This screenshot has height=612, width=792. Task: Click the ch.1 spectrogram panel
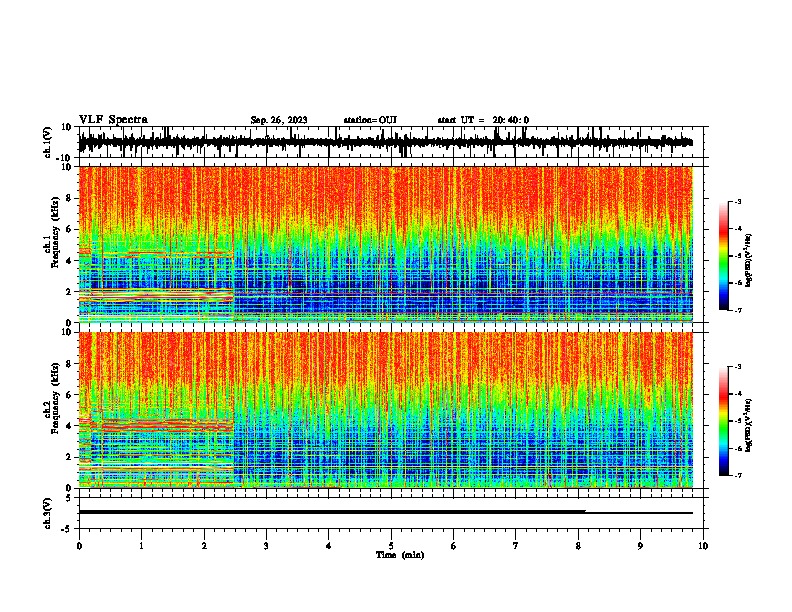[385, 244]
